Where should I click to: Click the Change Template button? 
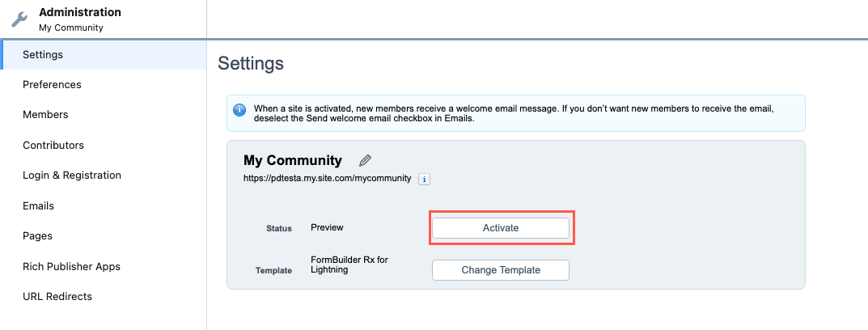501,270
